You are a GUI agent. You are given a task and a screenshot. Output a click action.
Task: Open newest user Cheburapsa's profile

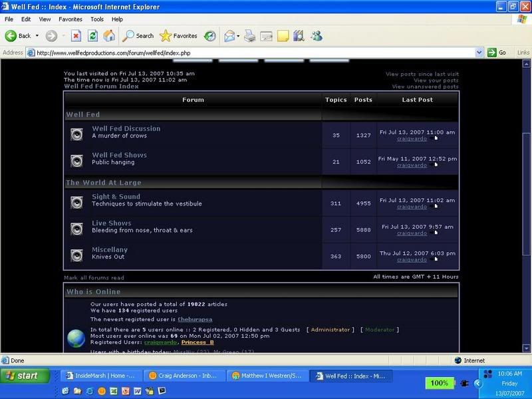tap(195, 319)
